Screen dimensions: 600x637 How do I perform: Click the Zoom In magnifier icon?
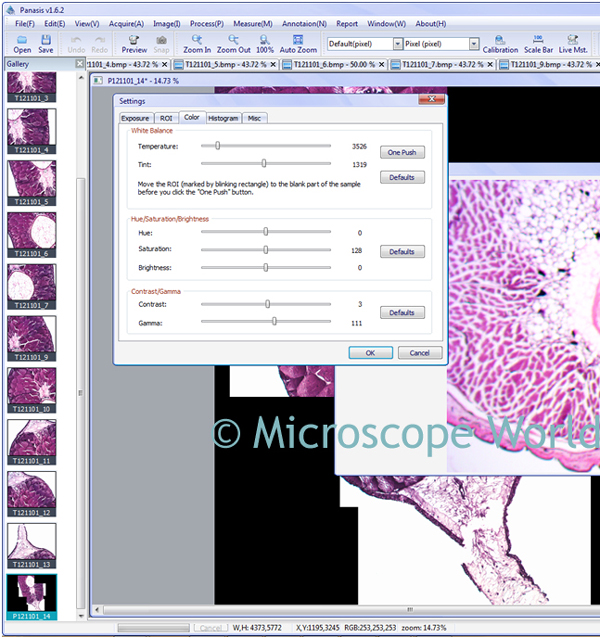click(197, 44)
